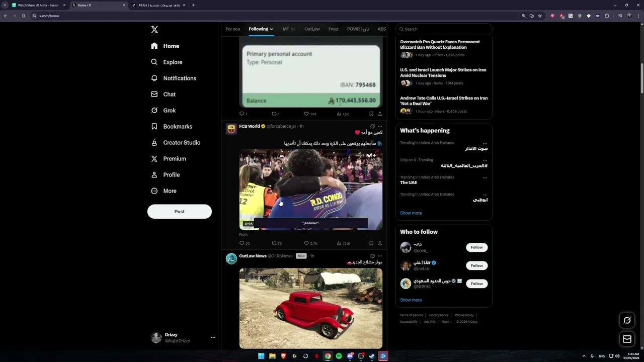The height and width of the screenshot is (362, 644).
Task: Show more in Who to follow
Action: click(411, 300)
